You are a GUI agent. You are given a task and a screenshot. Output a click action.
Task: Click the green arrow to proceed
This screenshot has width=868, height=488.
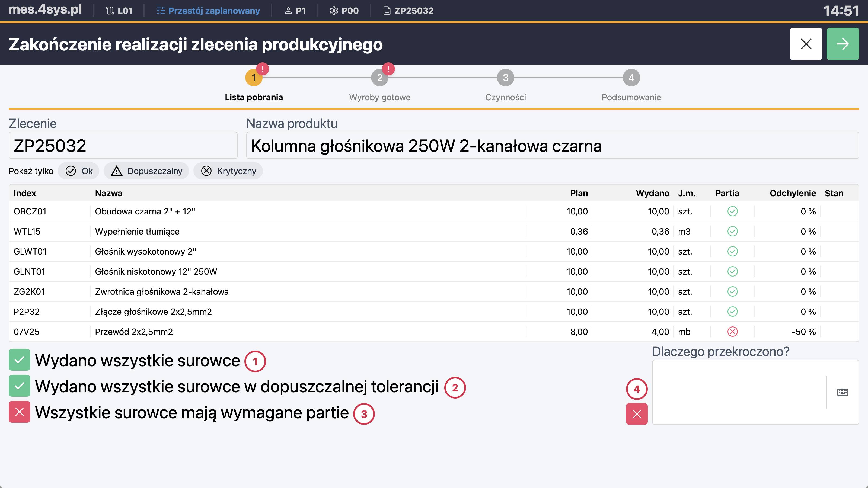pos(843,44)
